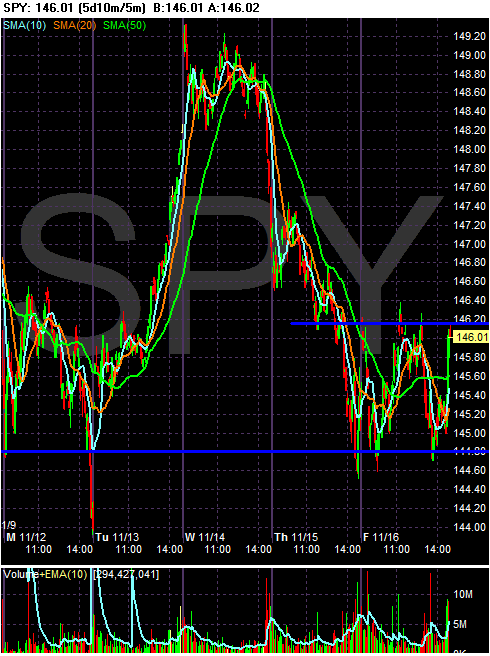Click the 146.40 price axis label
490x656 pixels.
pos(469,301)
